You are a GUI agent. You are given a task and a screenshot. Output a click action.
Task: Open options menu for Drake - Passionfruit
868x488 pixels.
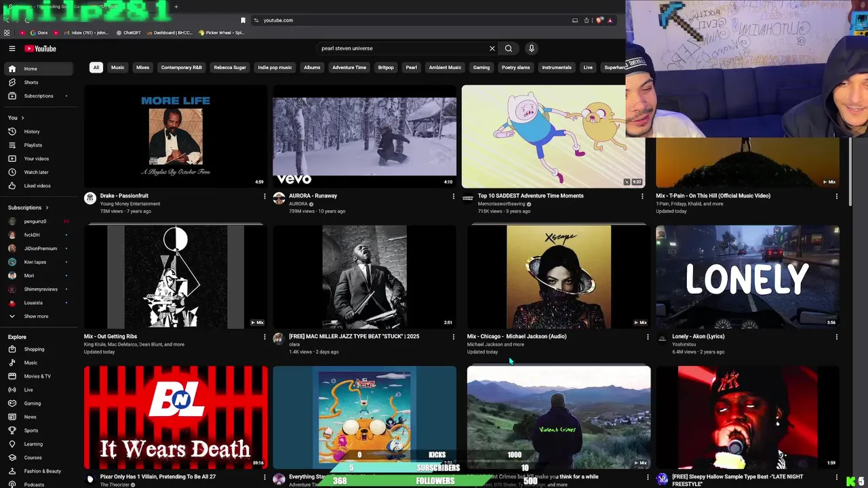click(x=264, y=196)
